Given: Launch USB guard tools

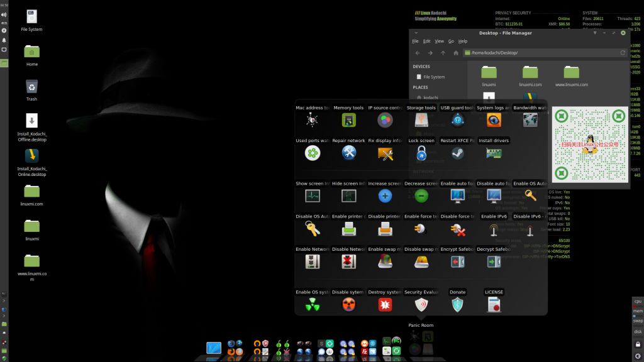Looking at the screenshot, I should pos(458,120).
